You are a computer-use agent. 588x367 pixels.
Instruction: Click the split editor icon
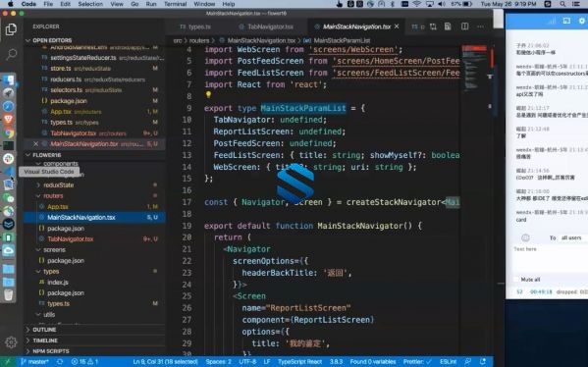tap(464, 26)
